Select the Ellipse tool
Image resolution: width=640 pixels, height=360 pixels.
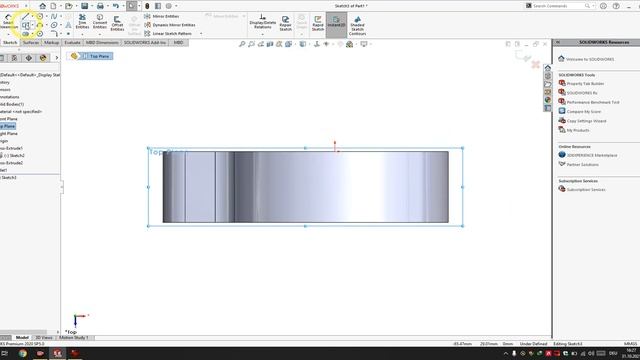click(54, 25)
